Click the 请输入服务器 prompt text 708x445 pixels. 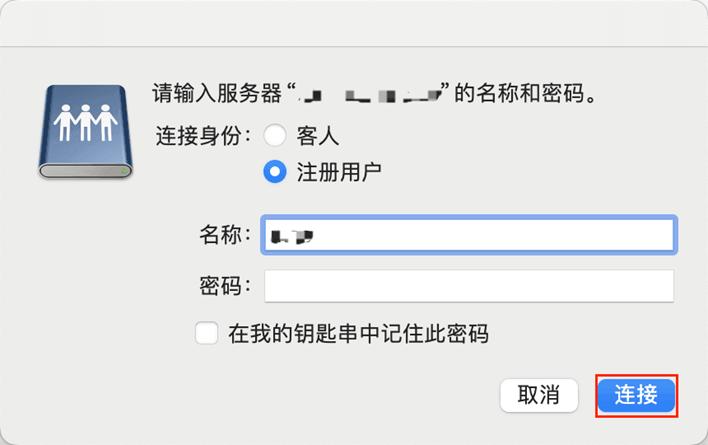click(x=218, y=97)
